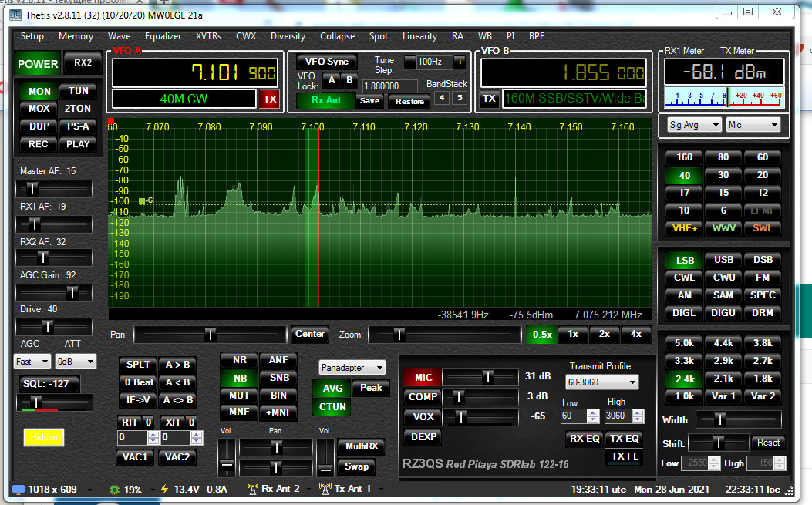The image size is (812, 505).
Task: Enable SPLT split operation
Action: pyautogui.click(x=138, y=365)
